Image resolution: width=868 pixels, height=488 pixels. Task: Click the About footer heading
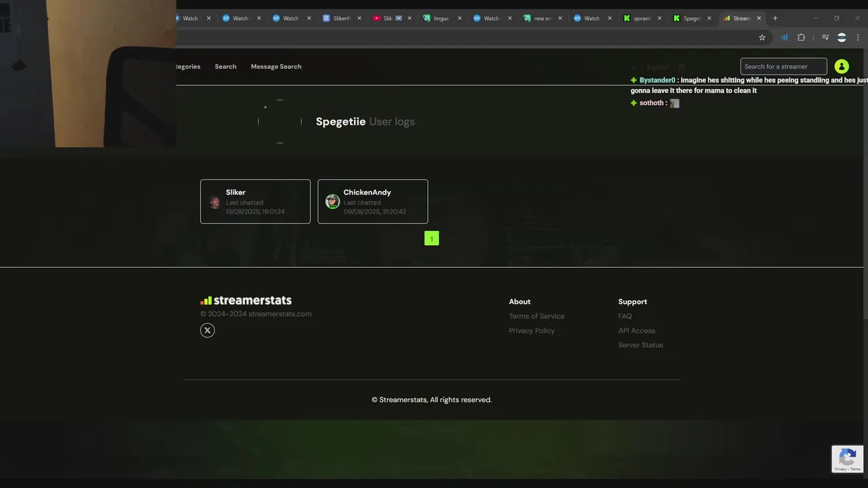519,302
